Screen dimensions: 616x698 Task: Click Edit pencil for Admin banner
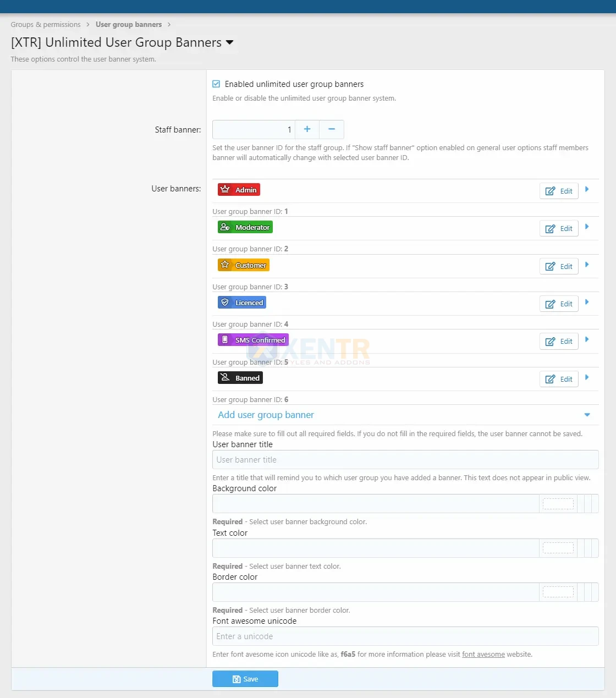tap(559, 191)
